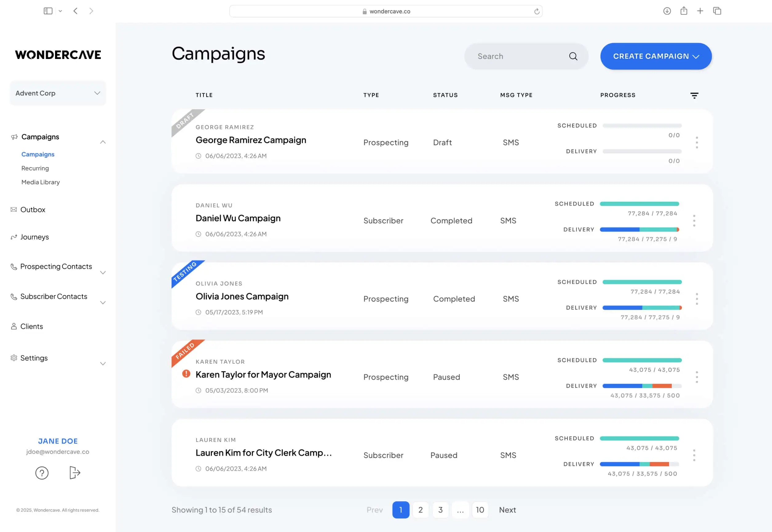Click the WONDERCAVE logo
This screenshot has width=772, height=532.
[x=58, y=55]
